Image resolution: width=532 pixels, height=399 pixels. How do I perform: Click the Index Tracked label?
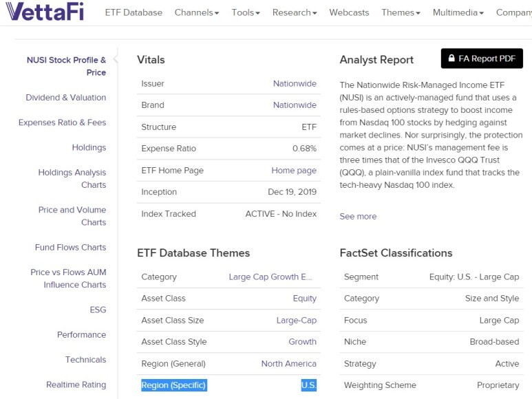pyautogui.click(x=169, y=214)
